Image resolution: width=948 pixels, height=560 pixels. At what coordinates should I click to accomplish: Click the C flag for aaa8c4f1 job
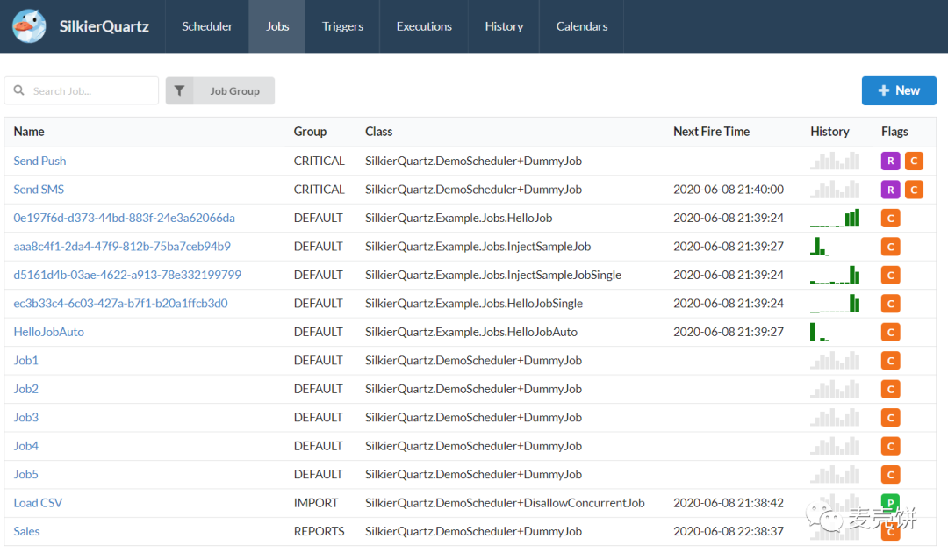(890, 246)
